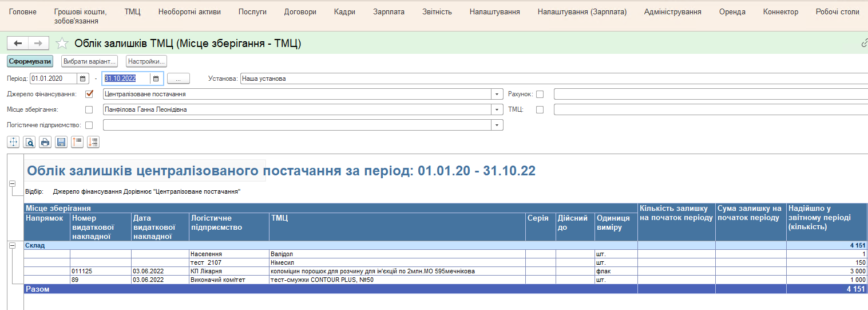Expand all groups in report toolbar
This screenshot has height=310, width=868.
pos(93,142)
